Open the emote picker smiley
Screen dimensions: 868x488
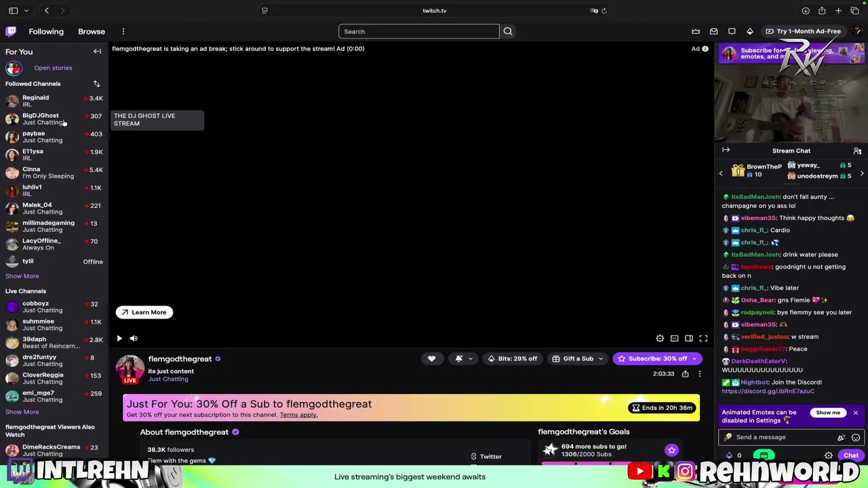856,437
